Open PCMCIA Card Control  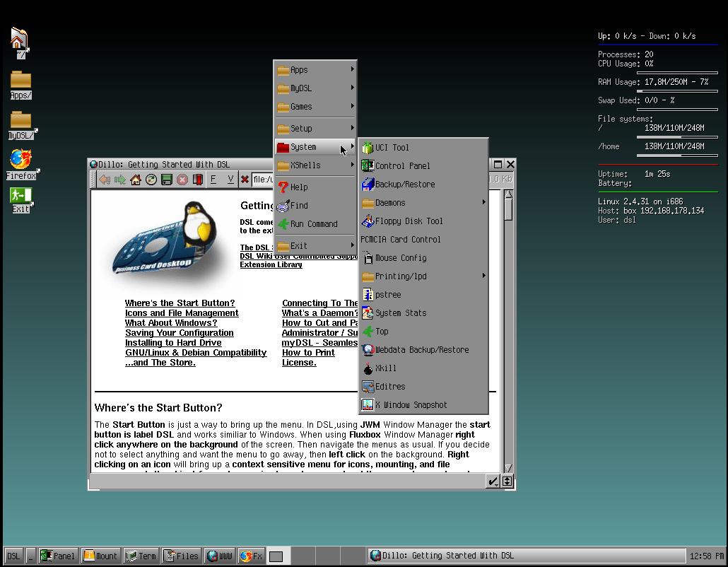coord(423,240)
